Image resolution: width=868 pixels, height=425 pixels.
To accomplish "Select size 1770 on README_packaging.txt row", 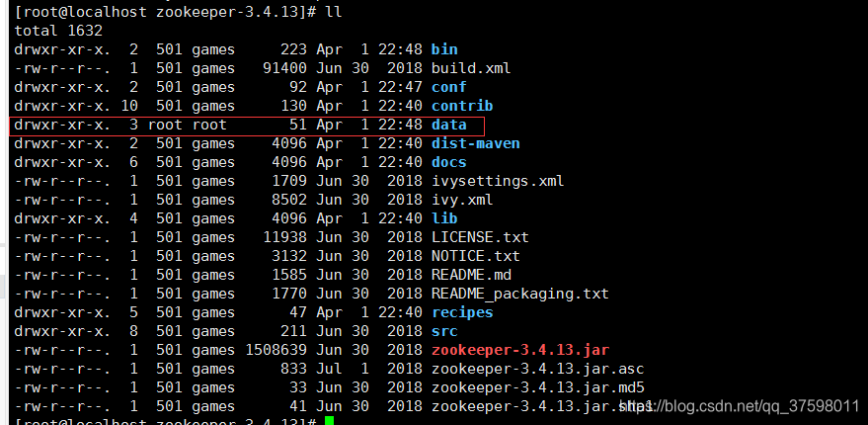I will point(289,294).
